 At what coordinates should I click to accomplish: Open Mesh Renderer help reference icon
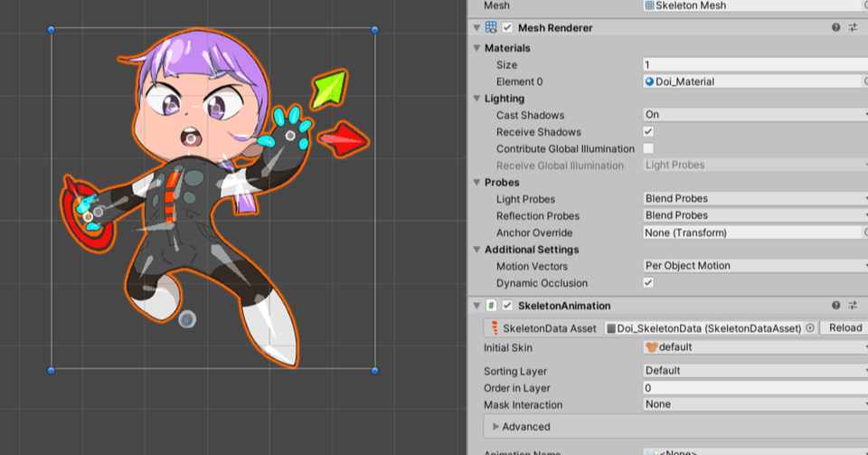point(835,27)
